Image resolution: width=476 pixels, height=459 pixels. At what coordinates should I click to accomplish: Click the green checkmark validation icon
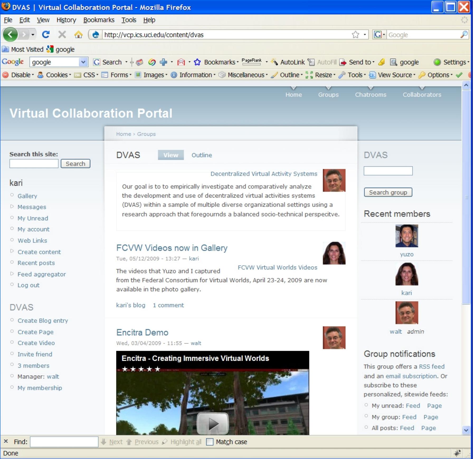pos(459,75)
